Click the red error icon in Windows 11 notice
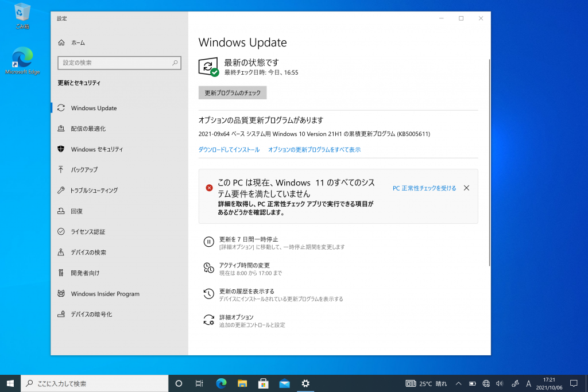Screen dimensions: 588x392 coord(209,188)
